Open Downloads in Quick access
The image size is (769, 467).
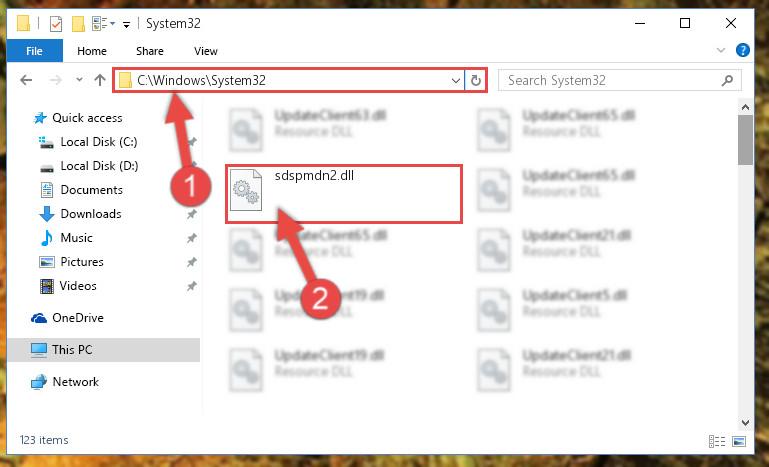click(x=91, y=214)
